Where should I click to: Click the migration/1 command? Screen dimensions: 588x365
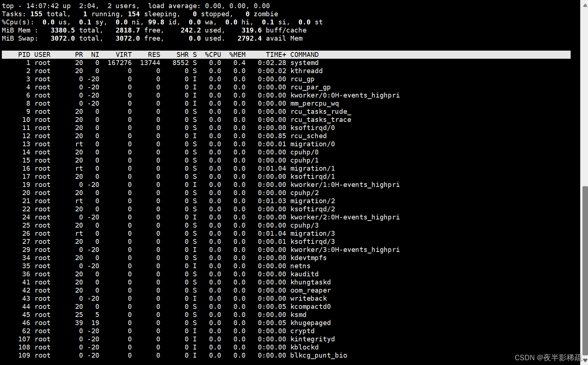tap(312, 168)
